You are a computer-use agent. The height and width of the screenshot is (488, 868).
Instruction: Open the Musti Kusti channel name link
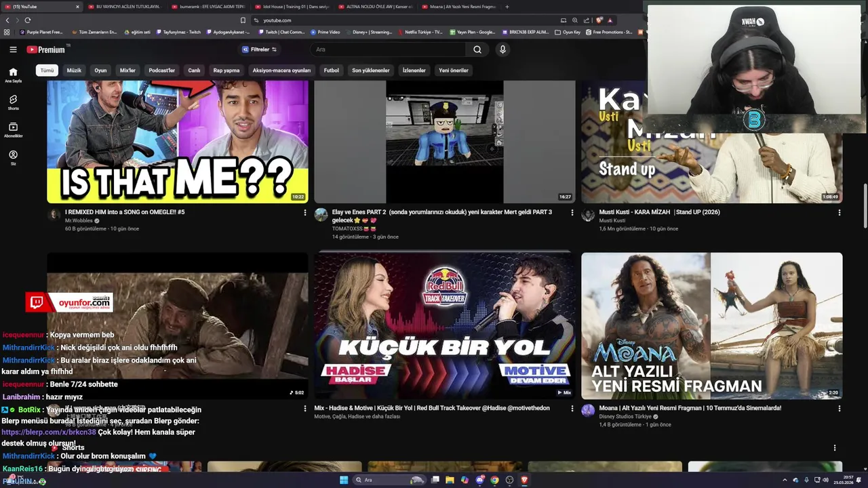click(612, 221)
